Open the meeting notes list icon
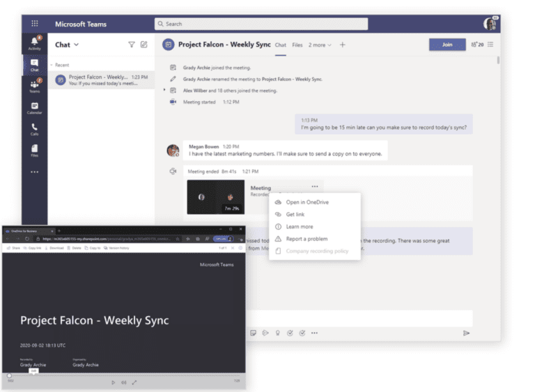 point(490,45)
